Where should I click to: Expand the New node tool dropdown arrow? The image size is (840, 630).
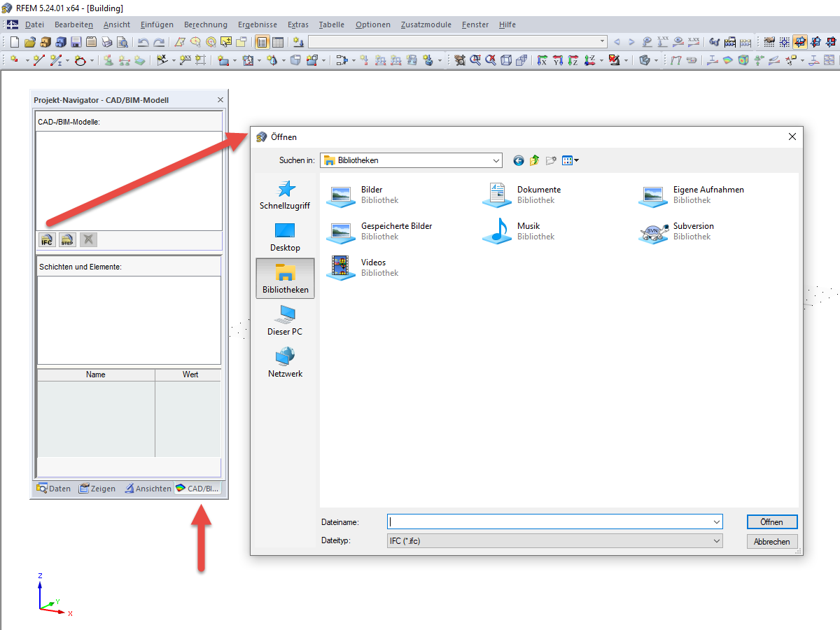tap(27, 60)
